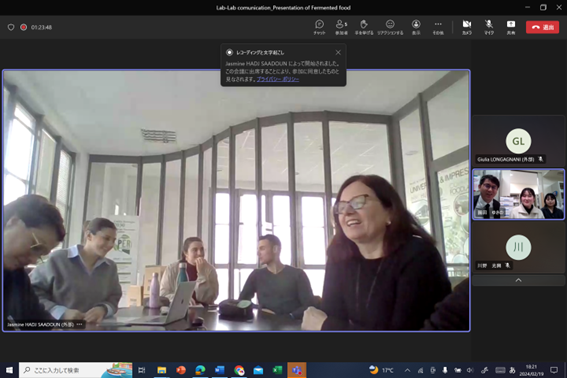
Task: Click the share screen icon
Action: (x=511, y=27)
